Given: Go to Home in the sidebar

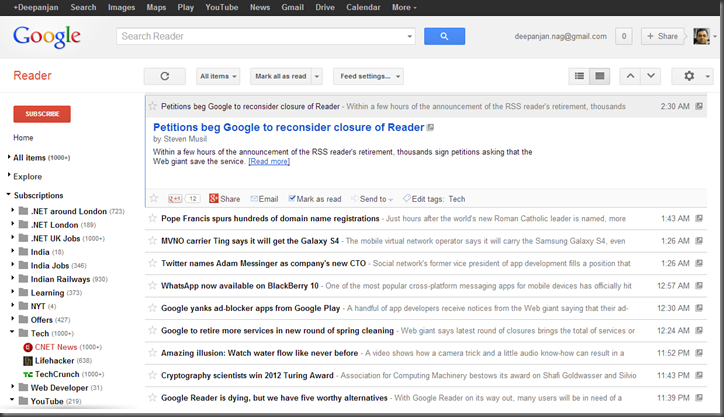Looking at the screenshot, I should pyautogui.click(x=23, y=138).
